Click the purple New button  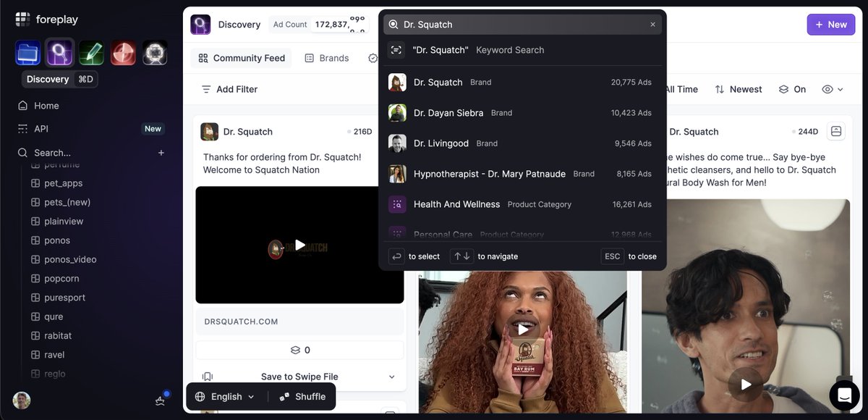tap(831, 25)
